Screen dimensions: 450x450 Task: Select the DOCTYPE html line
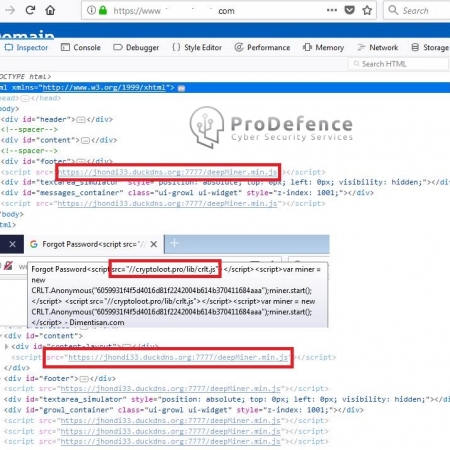click(x=25, y=77)
